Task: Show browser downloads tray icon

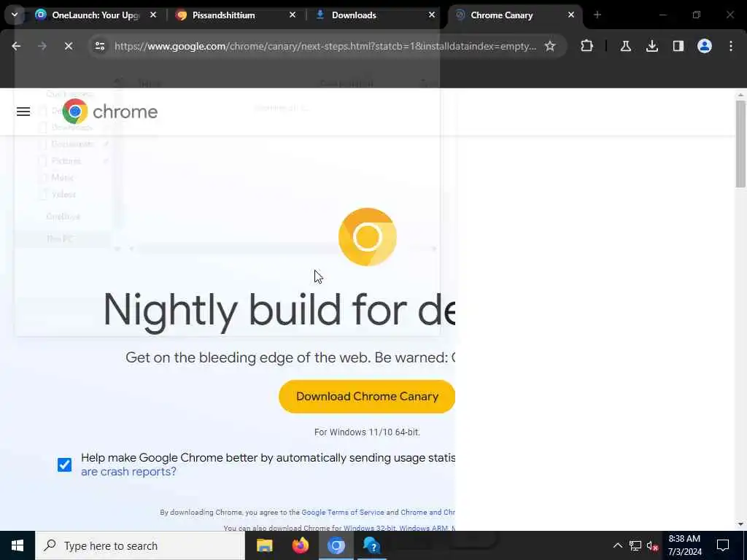Action: click(x=651, y=46)
